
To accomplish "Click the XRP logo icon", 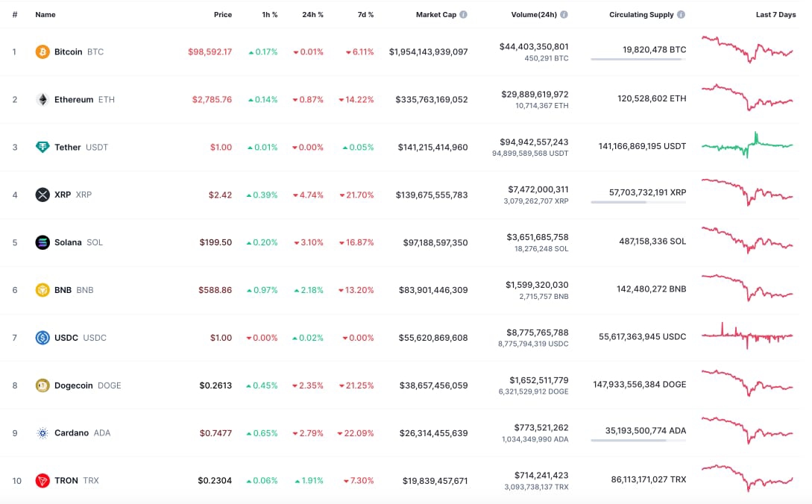I will pyautogui.click(x=43, y=195).
